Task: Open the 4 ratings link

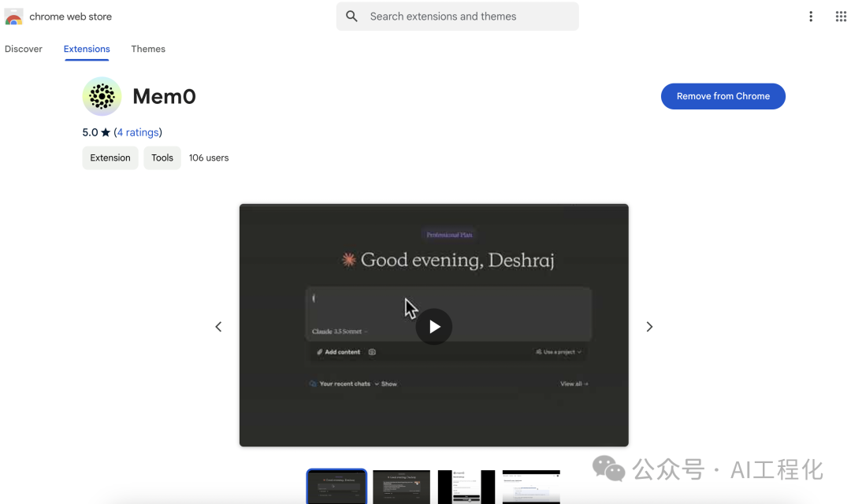Action: [139, 132]
